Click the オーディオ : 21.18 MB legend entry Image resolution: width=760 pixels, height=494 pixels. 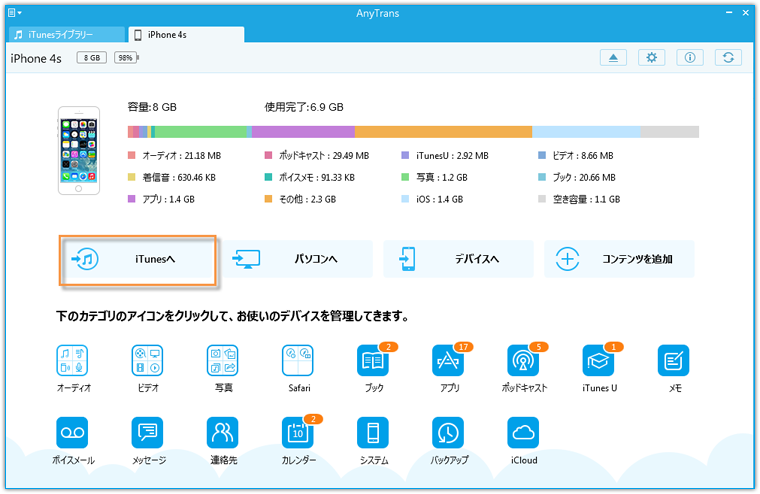point(174,156)
